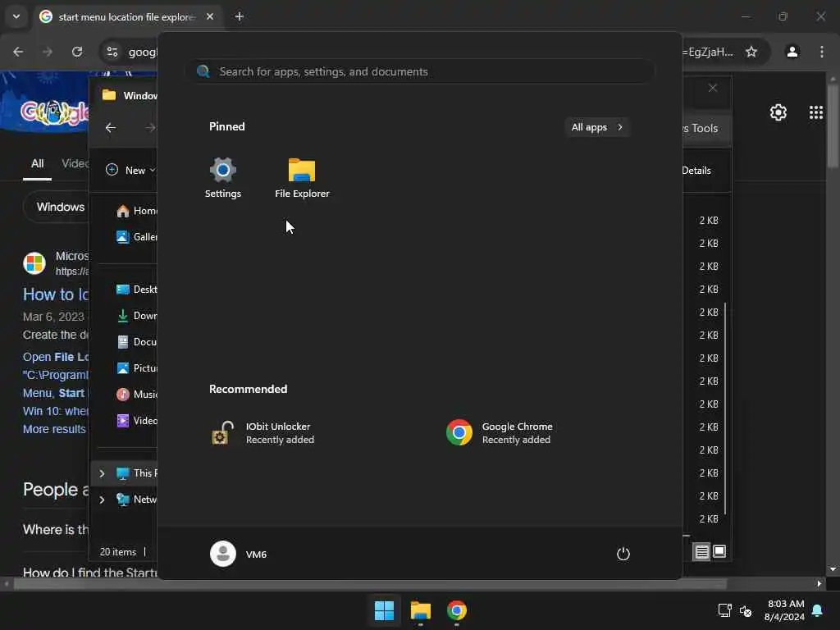The image size is (840, 630).
Task: Open the VM6 user account menu
Action: [x=239, y=554]
